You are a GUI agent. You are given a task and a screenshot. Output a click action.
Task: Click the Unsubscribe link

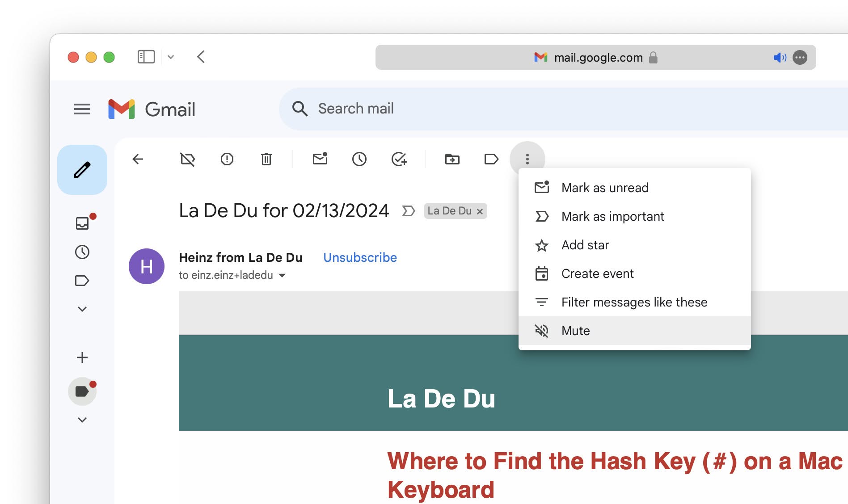coord(360,258)
